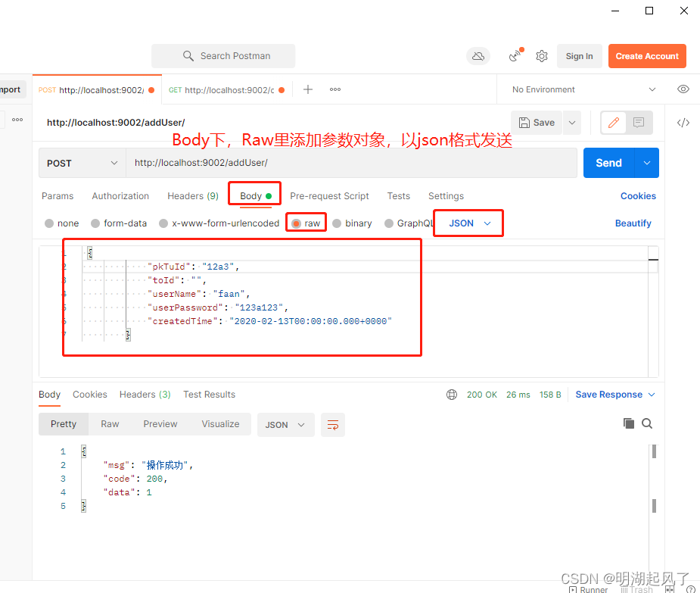Click the blue Send button
This screenshot has width=700, height=593.
click(608, 163)
